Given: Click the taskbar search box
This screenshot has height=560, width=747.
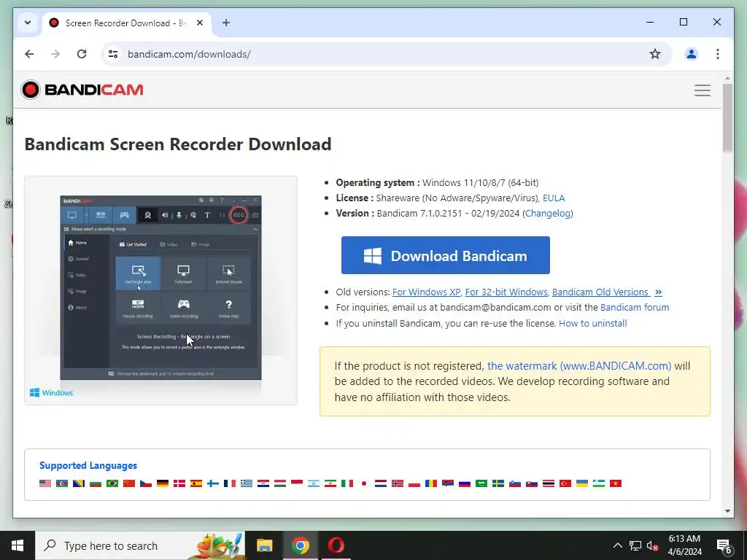Looking at the screenshot, I should tap(140, 545).
